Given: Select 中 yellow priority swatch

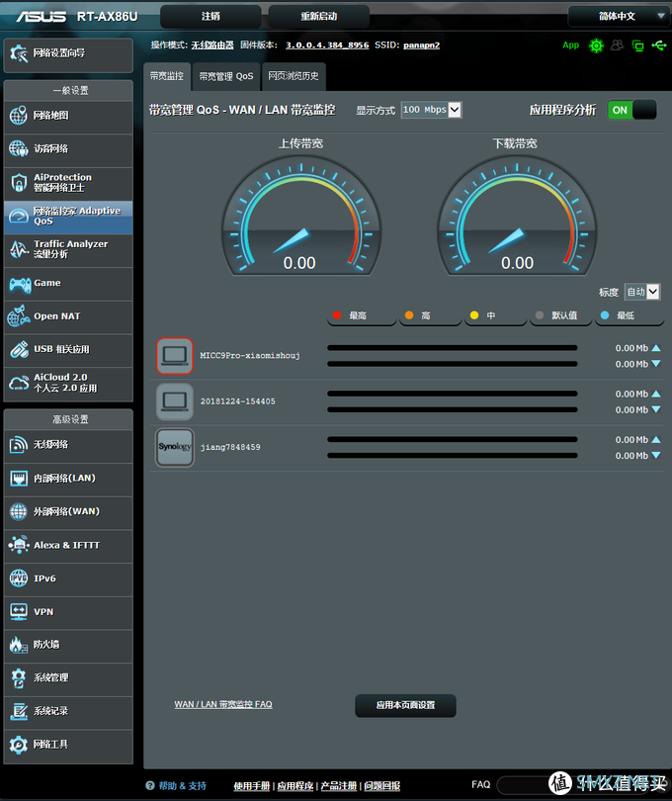Looking at the screenshot, I should click(474, 315).
